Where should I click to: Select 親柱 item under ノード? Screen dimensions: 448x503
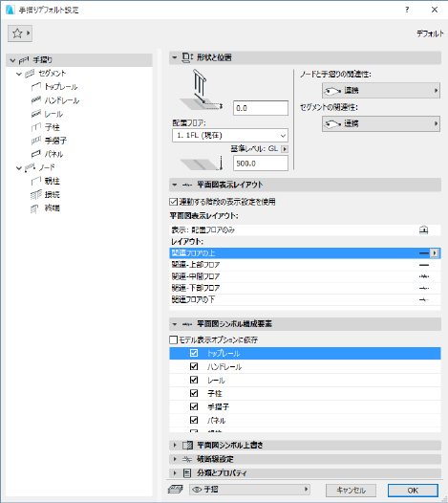click(53, 181)
